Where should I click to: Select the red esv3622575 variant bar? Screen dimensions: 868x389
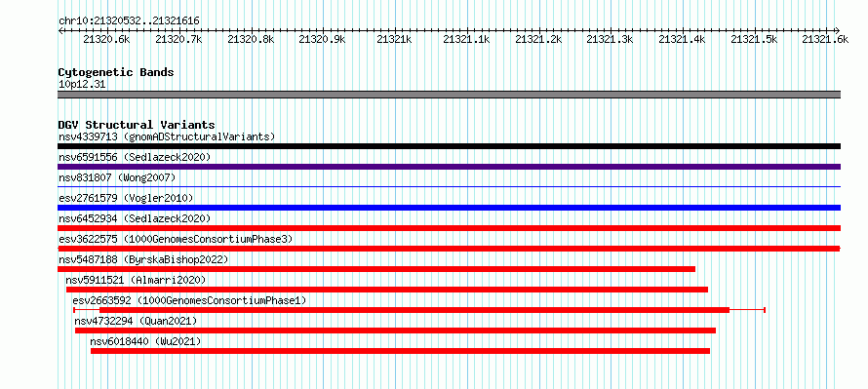click(449, 249)
